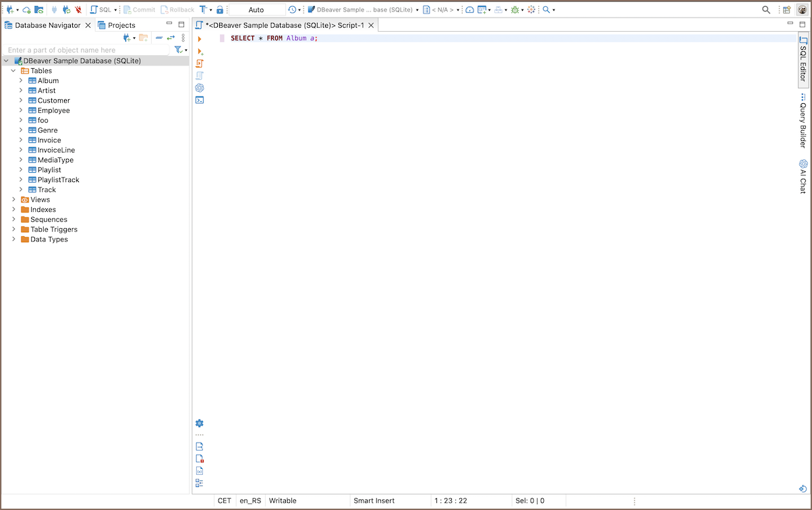The height and width of the screenshot is (510, 812).
Task: Toggle the Query Builder side panel
Action: [x=803, y=121]
